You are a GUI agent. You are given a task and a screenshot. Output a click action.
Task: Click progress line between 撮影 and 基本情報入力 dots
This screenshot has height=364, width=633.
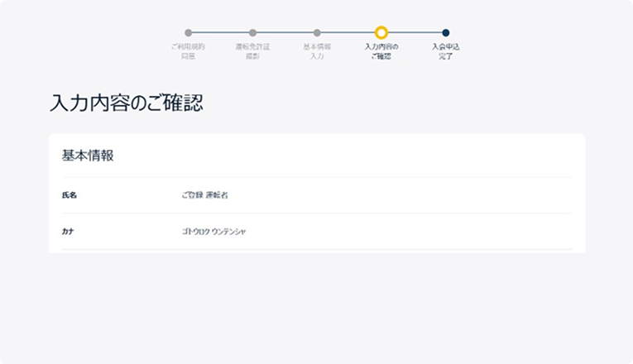click(x=285, y=33)
